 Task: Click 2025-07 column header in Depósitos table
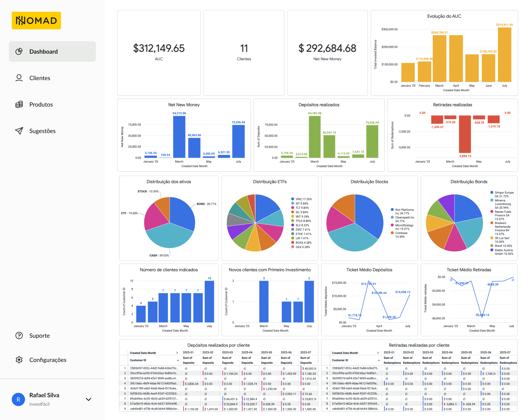(x=306, y=352)
